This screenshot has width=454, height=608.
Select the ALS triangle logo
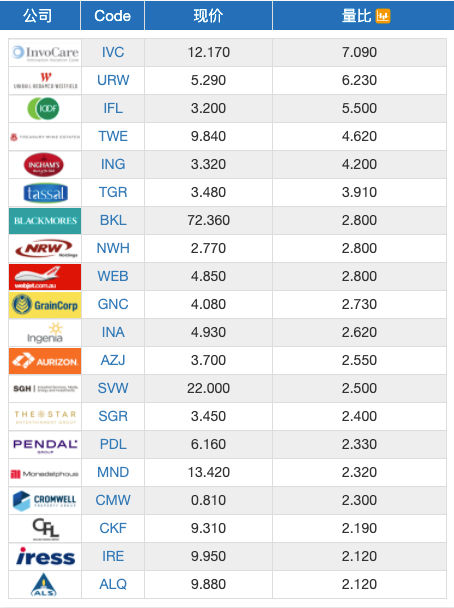44,585
